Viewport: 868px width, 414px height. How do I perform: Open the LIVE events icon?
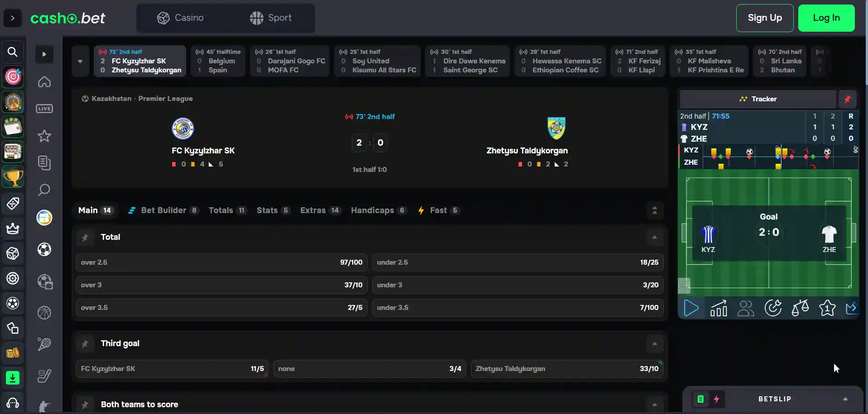coord(44,109)
